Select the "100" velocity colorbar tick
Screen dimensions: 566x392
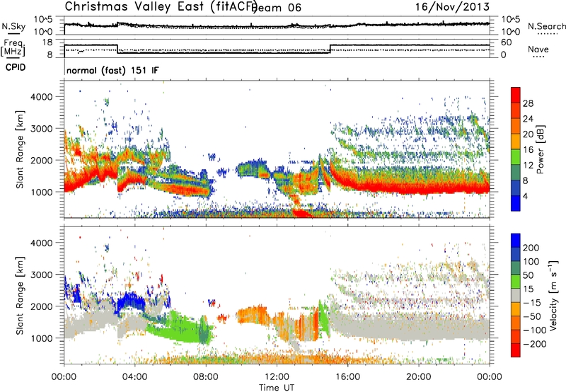[x=531, y=261]
